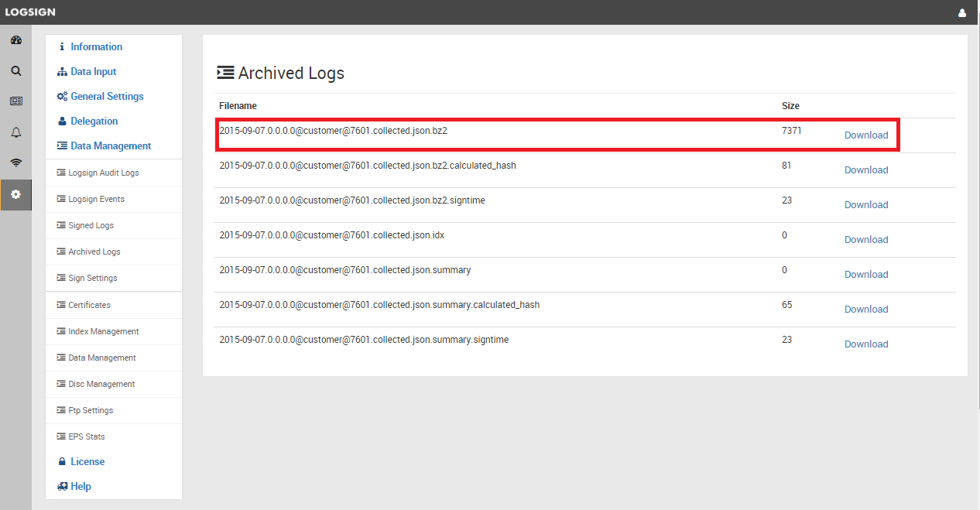This screenshot has height=510, width=980.
Task: Click the Size column header
Action: click(790, 105)
